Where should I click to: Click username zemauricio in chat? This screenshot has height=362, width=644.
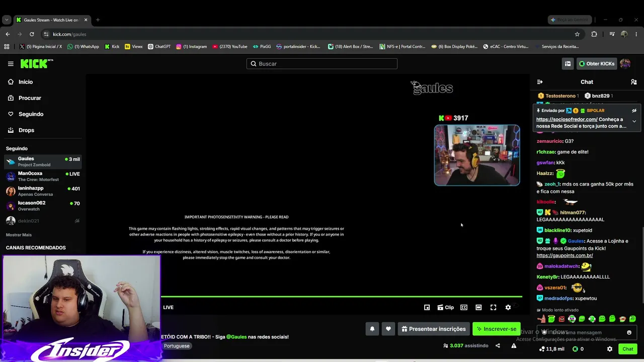(549, 141)
